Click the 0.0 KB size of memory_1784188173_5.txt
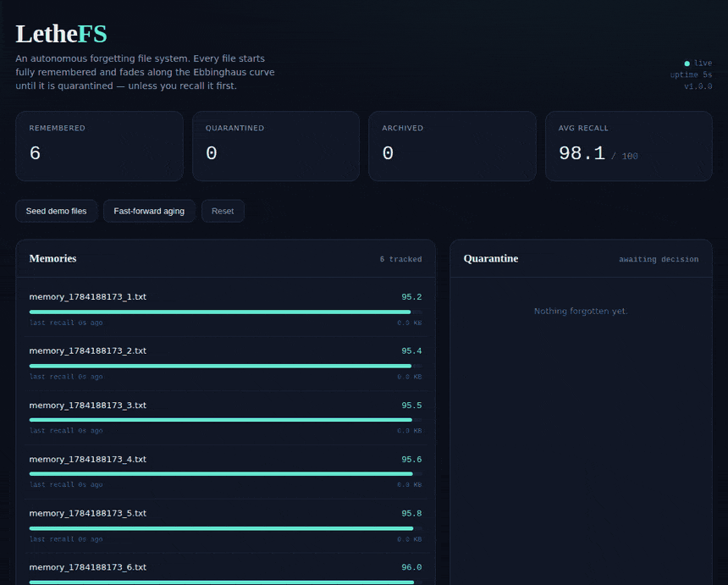The image size is (728, 585). coord(409,539)
